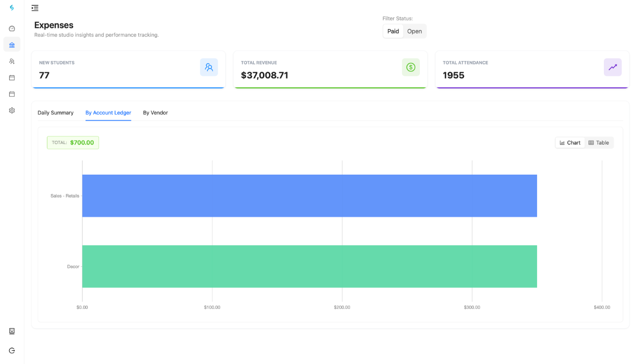Click the Total Revenue dollar icon
Viewport: 637px width, 364px height.
tap(411, 67)
